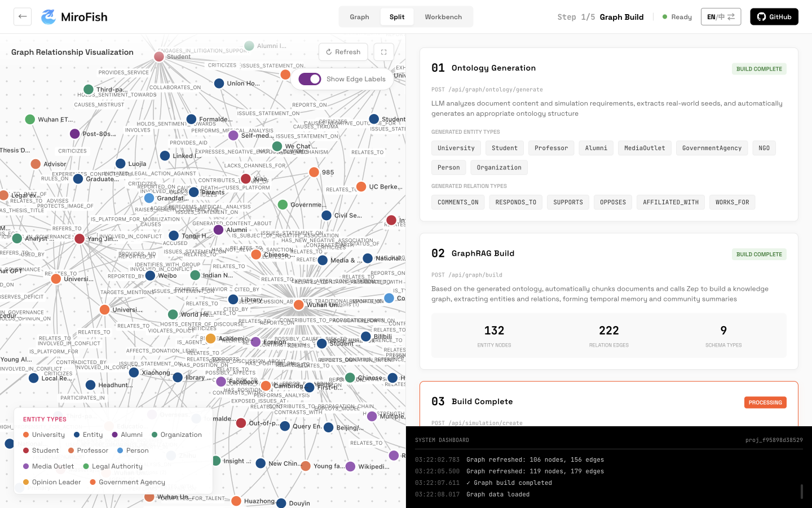Click the 222 Relation Edges stat
Viewport: 812px width, 508px height.
(x=609, y=335)
